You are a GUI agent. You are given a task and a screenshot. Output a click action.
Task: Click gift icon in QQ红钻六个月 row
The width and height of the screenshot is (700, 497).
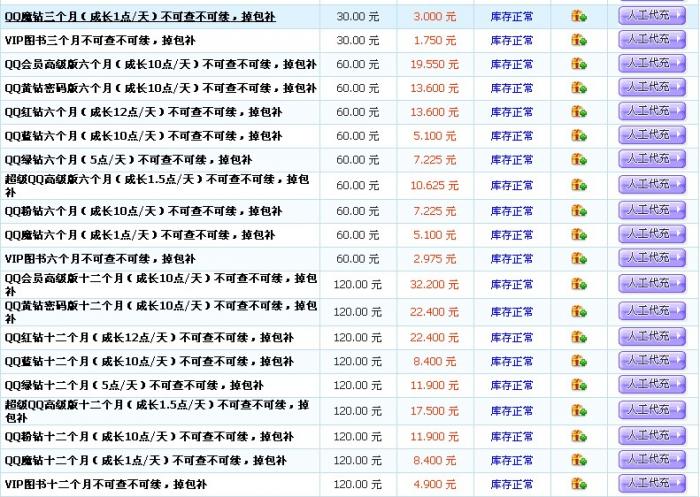[579, 112]
